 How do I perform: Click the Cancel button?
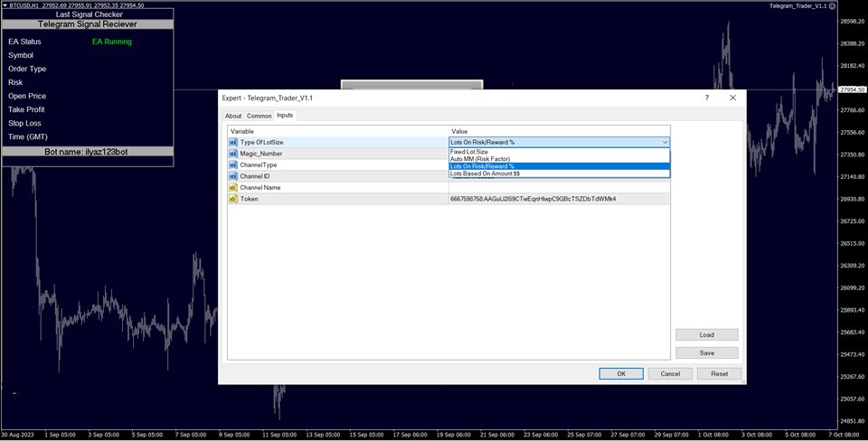coord(670,373)
